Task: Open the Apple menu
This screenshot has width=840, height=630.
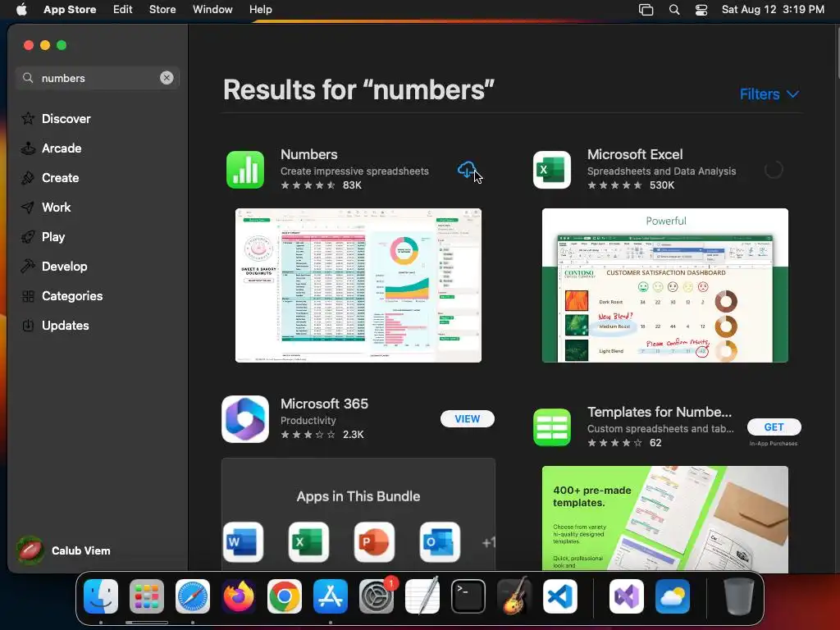Action: 21,10
